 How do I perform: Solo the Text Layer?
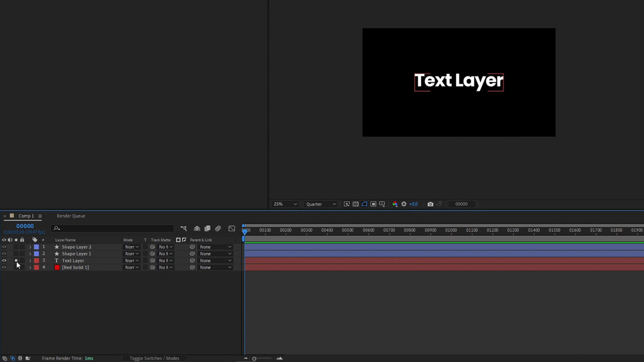tap(16, 260)
